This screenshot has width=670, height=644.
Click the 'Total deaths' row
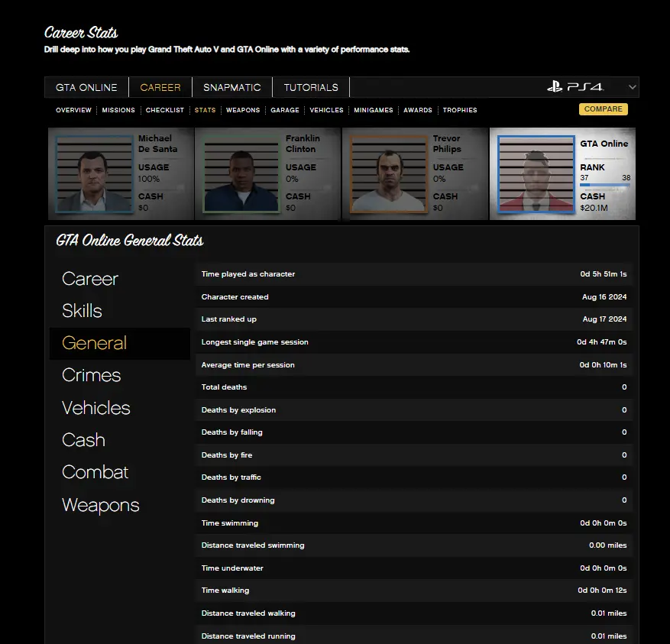pyautogui.click(x=413, y=387)
